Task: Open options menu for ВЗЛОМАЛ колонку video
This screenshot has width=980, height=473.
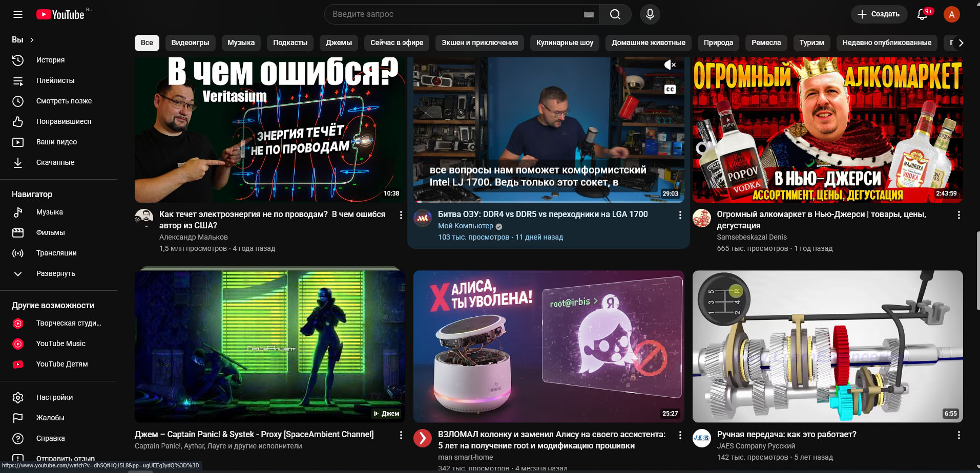Action: 680,435
